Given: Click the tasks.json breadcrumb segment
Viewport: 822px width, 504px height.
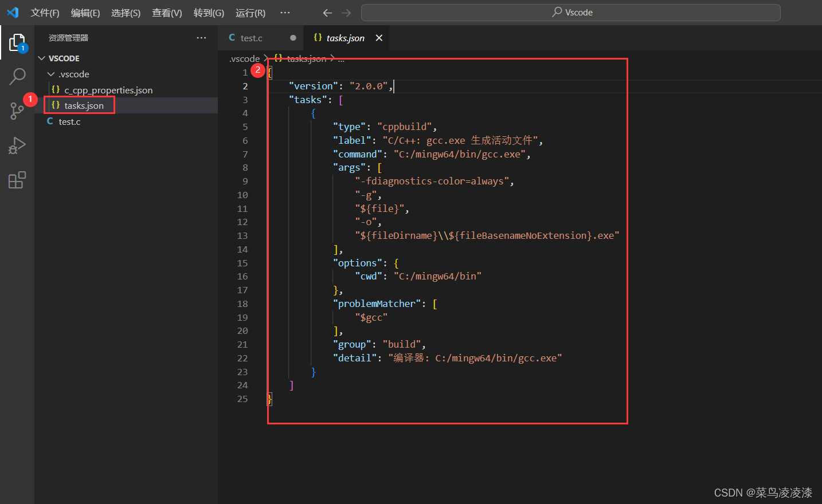Looking at the screenshot, I should click(x=306, y=58).
